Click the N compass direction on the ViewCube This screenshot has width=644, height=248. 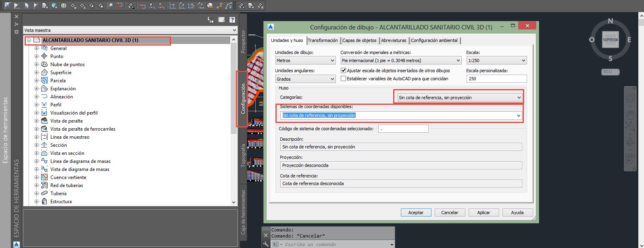tap(610, 21)
